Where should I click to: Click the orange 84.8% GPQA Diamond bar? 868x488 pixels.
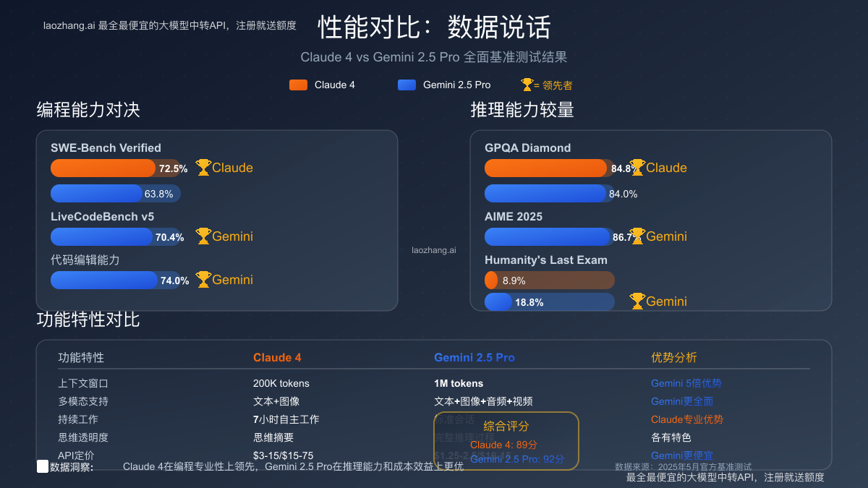(x=545, y=168)
